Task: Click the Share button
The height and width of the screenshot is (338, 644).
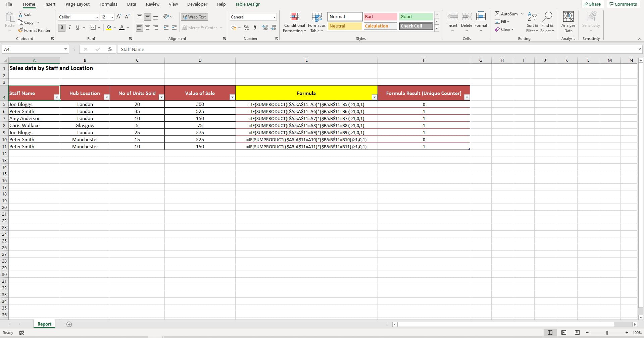Action: [592, 4]
